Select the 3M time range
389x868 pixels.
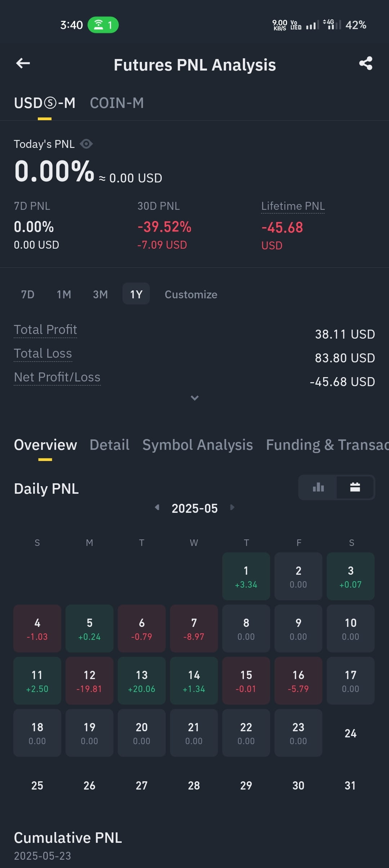[x=100, y=294]
